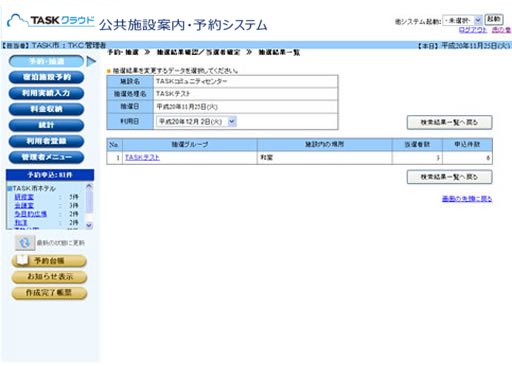Open the 利用日 date dropdown
The image size is (512, 366).
pyautogui.click(x=196, y=122)
